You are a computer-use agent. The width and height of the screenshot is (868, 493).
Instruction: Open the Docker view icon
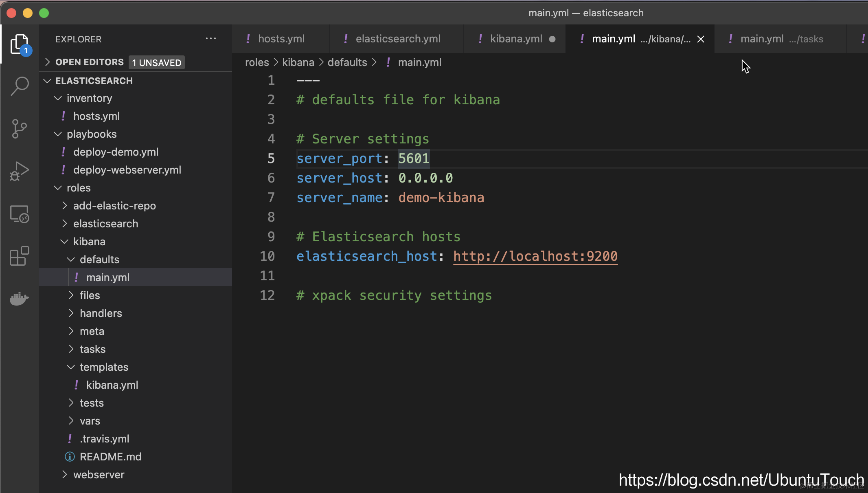point(19,299)
